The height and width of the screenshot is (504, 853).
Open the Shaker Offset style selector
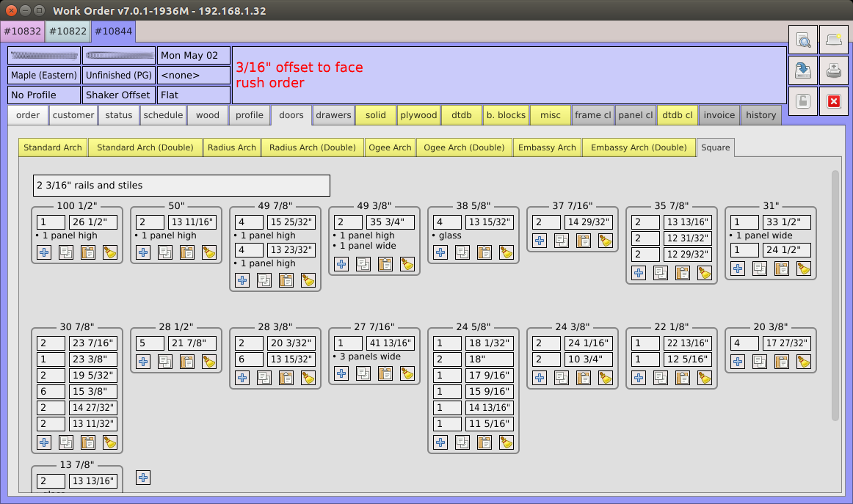point(118,95)
